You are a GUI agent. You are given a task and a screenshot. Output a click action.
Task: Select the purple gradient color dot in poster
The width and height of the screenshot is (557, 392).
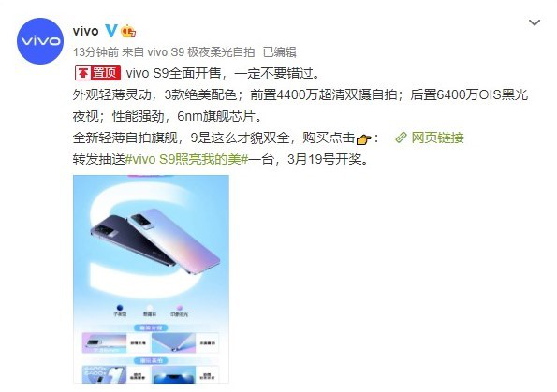pyautogui.click(x=180, y=308)
